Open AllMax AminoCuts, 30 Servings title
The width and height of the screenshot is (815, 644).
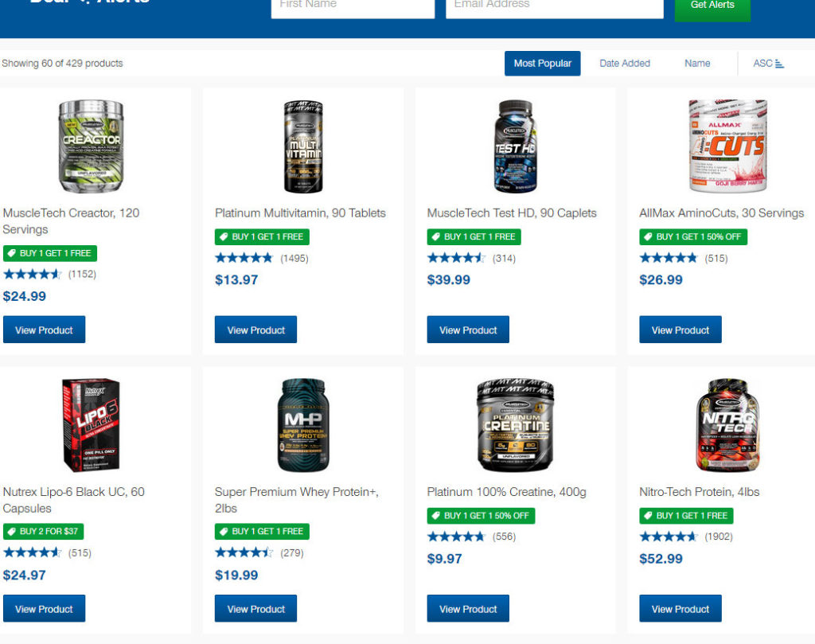(x=721, y=213)
